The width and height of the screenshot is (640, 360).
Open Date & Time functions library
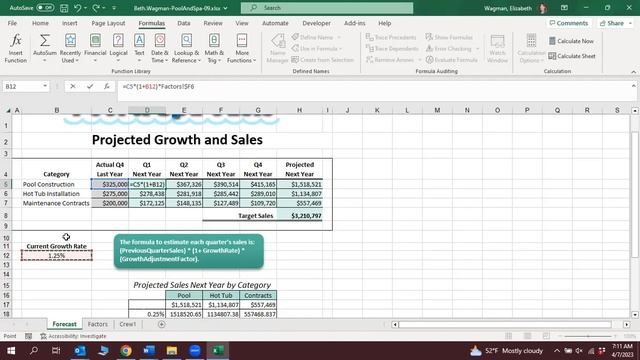160,48
